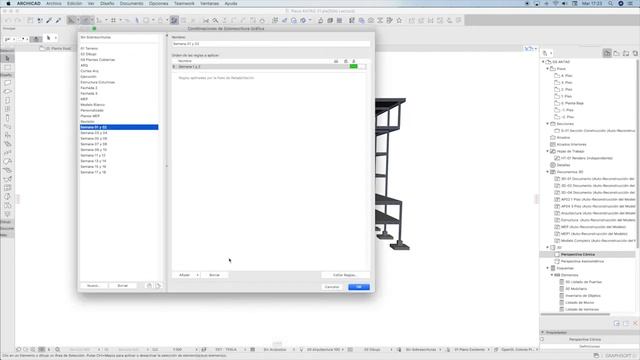Click the Inject Parameters syringe icon
640x360 pixels.
[58, 20]
